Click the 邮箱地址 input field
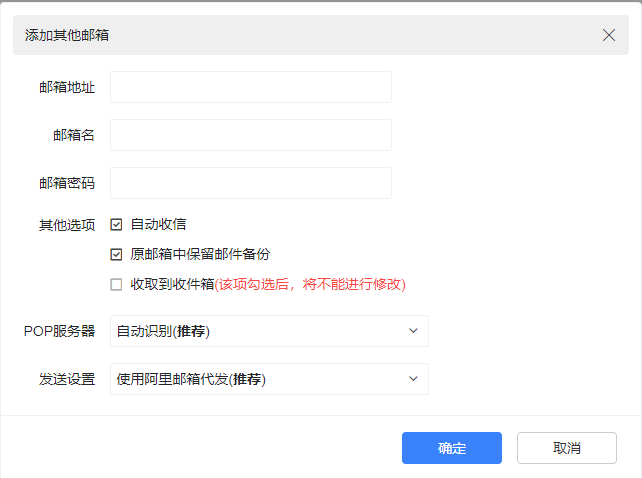 250,87
